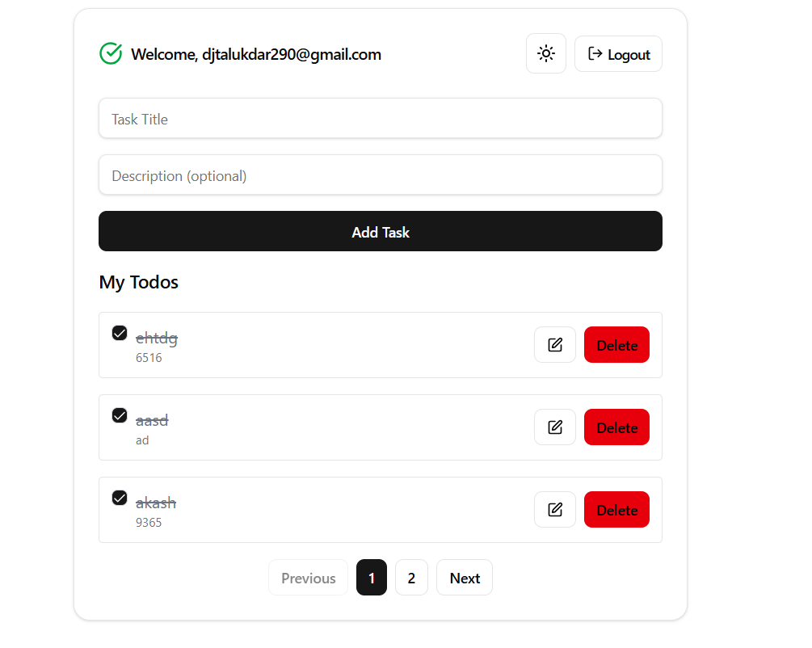The height and width of the screenshot is (648, 812).
Task: Delete the akash task
Action: [x=616, y=509]
